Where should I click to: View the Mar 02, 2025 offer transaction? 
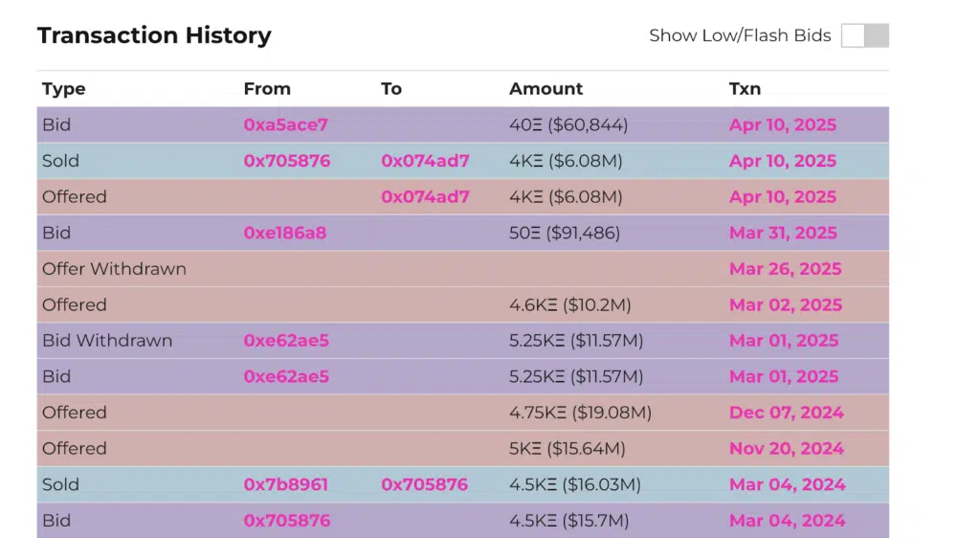(785, 305)
